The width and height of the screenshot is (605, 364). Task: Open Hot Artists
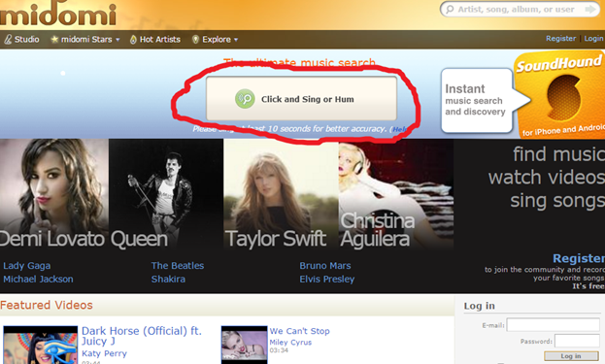(x=159, y=40)
